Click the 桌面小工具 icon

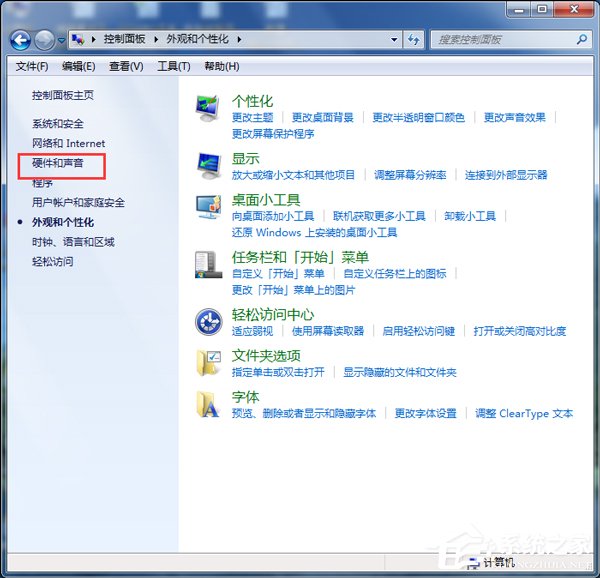[209, 207]
